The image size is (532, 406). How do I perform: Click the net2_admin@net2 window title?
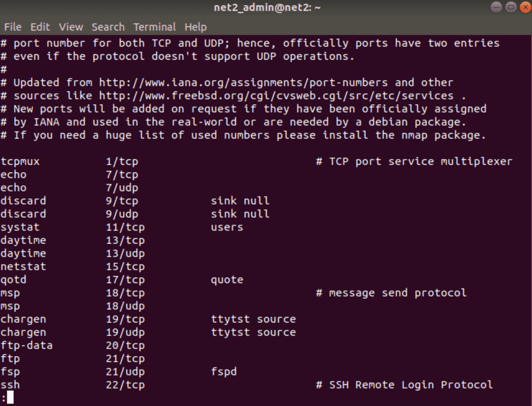(267, 7)
